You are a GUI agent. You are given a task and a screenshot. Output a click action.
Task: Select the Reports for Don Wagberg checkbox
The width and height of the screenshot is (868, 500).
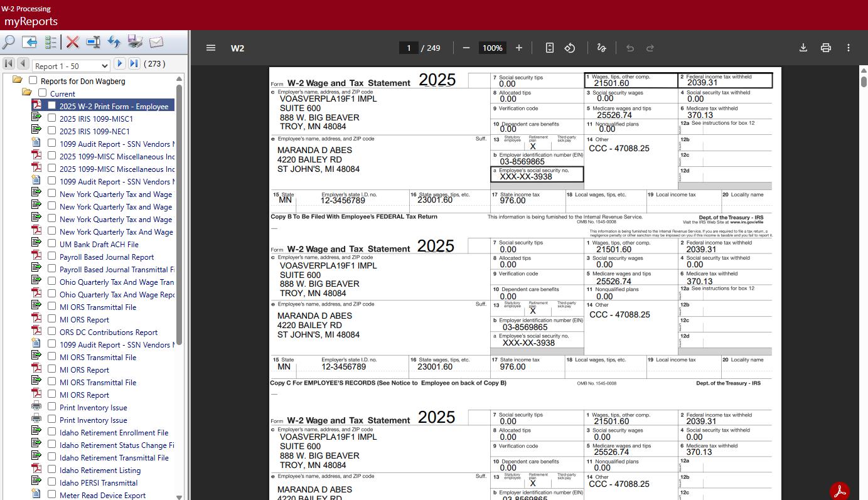pos(33,81)
